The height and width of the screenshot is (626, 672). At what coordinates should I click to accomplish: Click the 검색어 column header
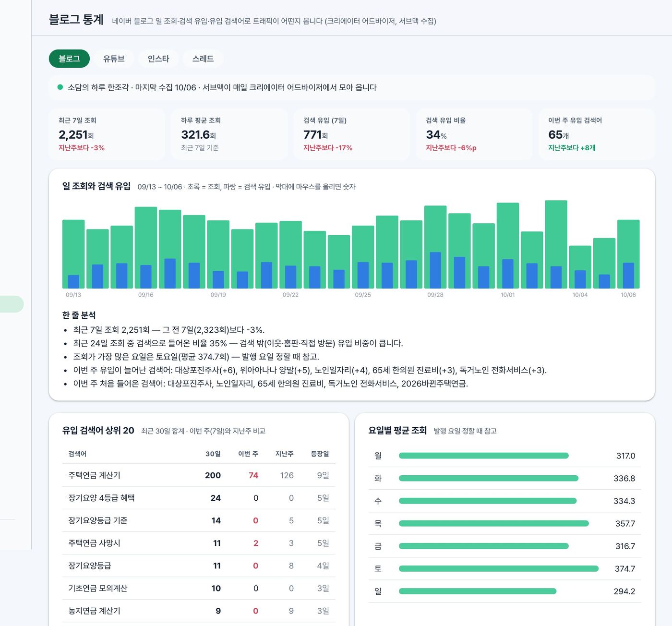77,454
